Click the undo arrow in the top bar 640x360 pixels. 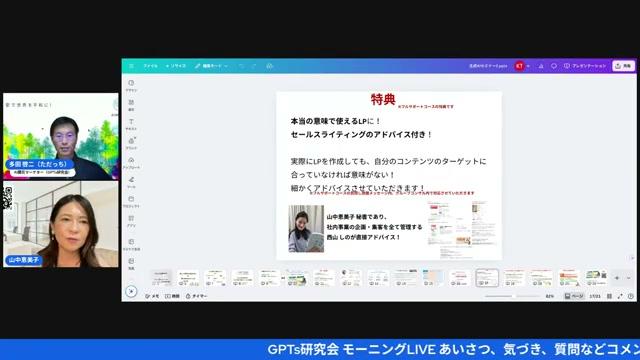tap(242, 66)
